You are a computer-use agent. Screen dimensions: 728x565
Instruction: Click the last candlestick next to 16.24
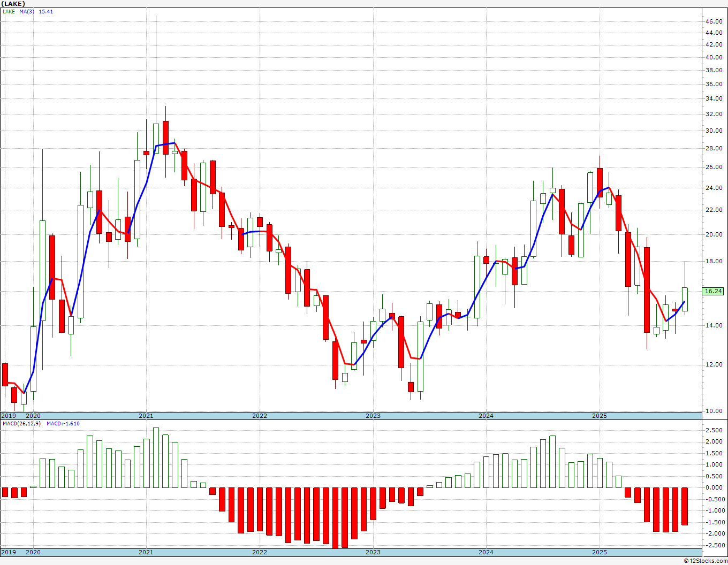tap(685, 299)
